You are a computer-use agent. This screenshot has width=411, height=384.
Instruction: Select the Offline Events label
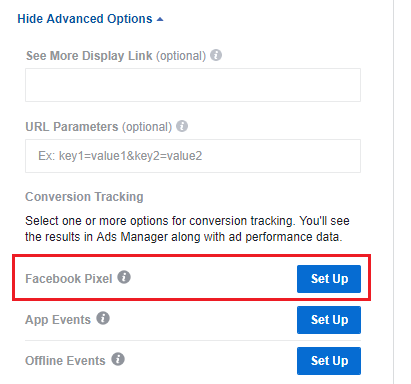65,361
